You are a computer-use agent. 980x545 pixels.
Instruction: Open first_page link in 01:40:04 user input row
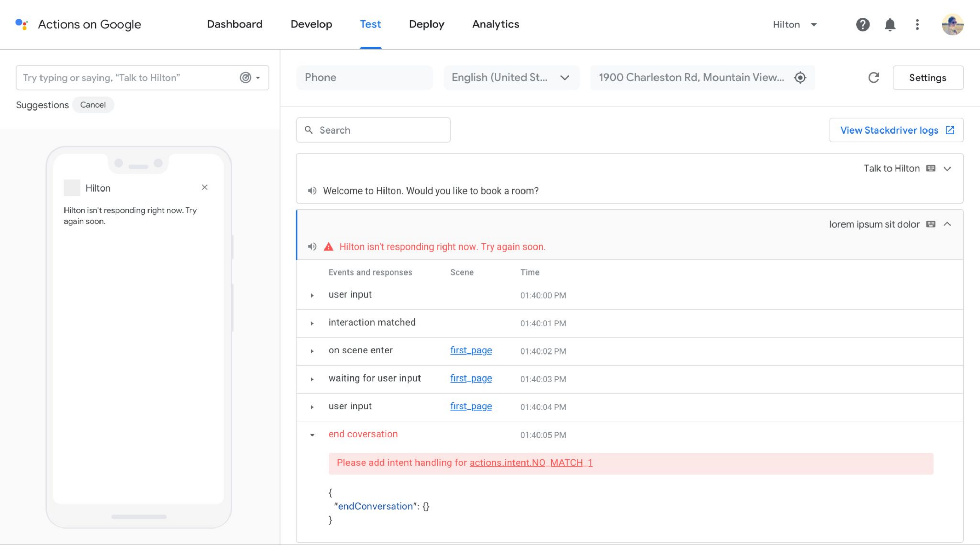471,406
